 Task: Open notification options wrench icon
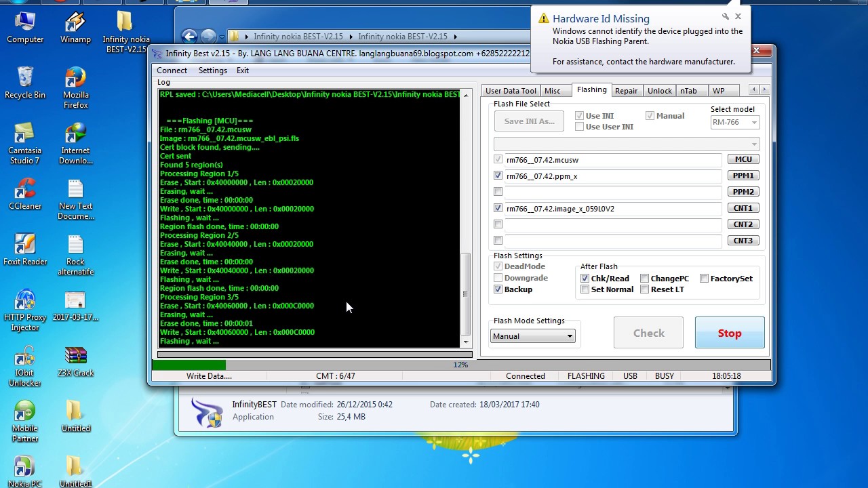[726, 16]
